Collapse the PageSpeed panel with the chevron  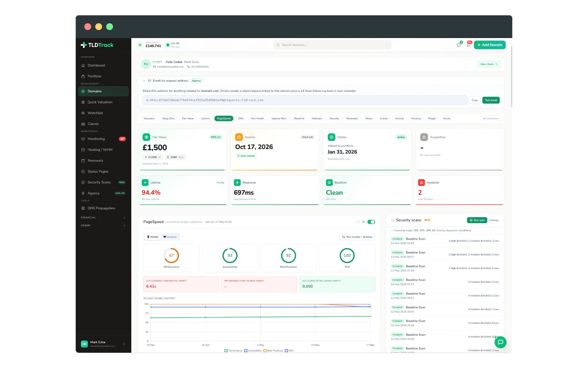[x=358, y=222]
